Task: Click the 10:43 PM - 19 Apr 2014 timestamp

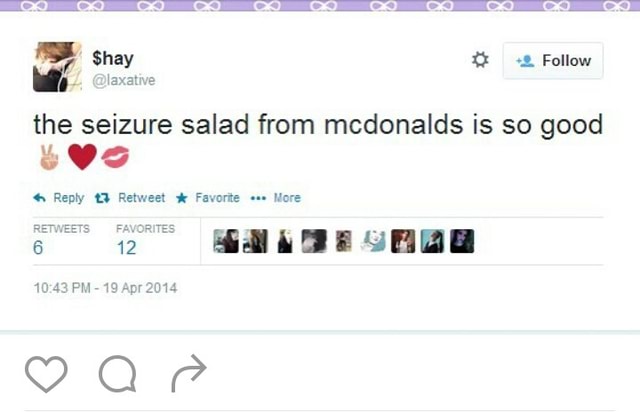Action: pyautogui.click(x=105, y=288)
